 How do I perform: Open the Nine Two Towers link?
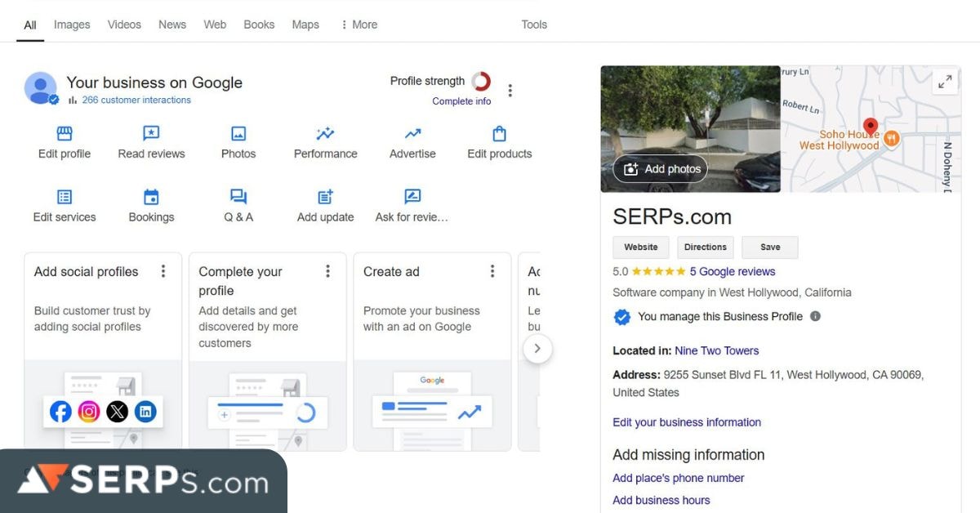coord(717,350)
